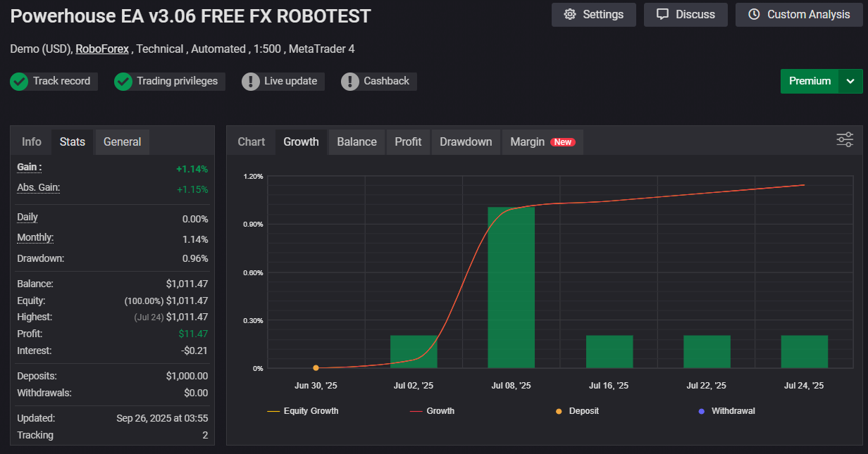Toggle Deposit markers in chart legend
Image resolution: width=868 pixels, height=454 pixels.
[577, 411]
